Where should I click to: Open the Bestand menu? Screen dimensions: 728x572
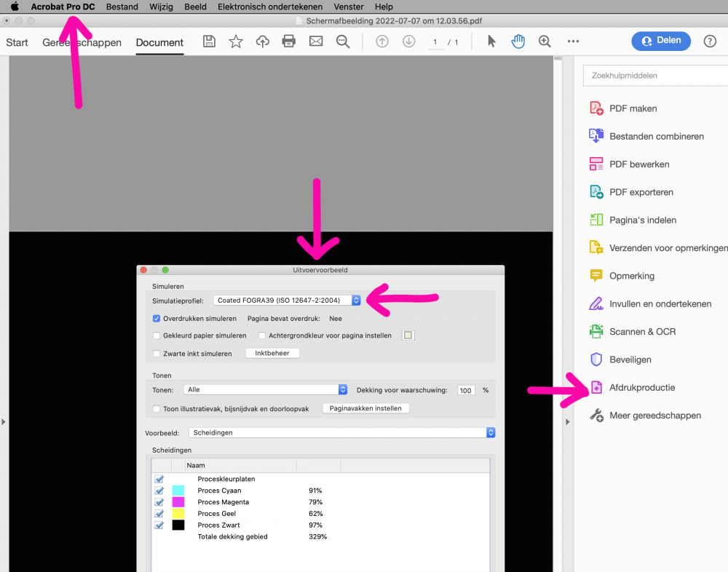click(122, 7)
